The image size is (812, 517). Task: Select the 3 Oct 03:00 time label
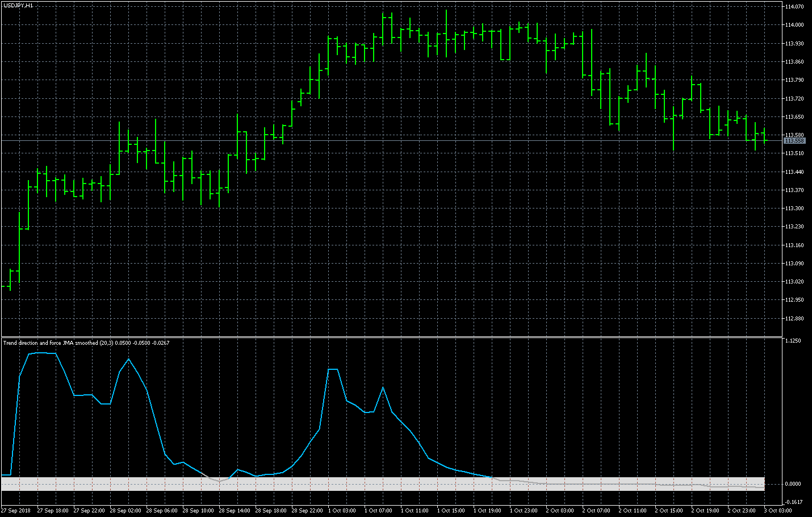778,510
